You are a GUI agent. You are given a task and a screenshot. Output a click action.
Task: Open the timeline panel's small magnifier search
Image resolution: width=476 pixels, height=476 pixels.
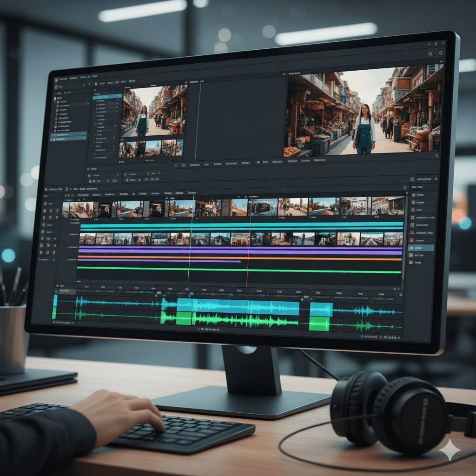[x=405, y=188]
